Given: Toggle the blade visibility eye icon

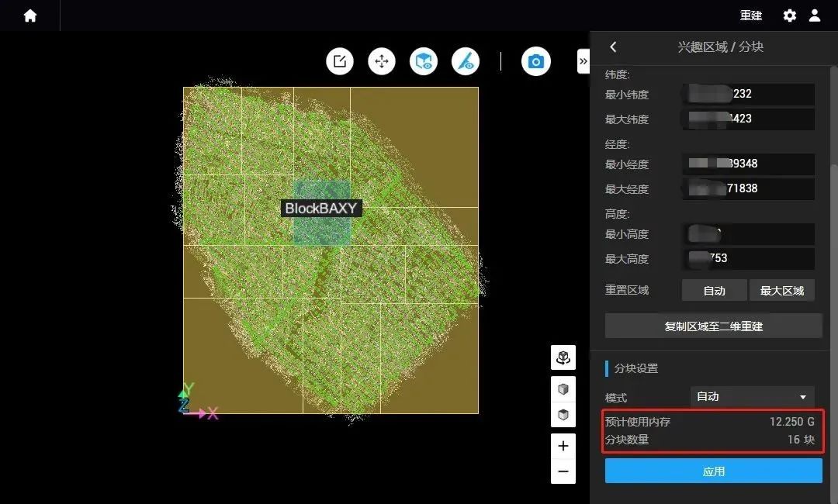Looking at the screenshot, I should tap(466, 61).
